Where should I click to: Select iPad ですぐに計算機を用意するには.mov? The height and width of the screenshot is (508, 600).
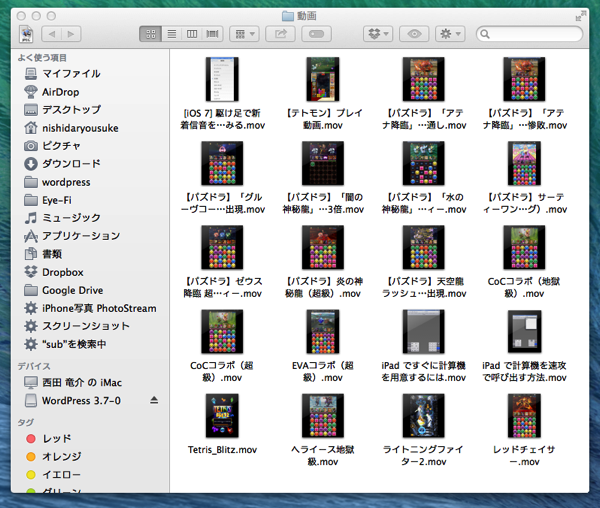(424, 332)
